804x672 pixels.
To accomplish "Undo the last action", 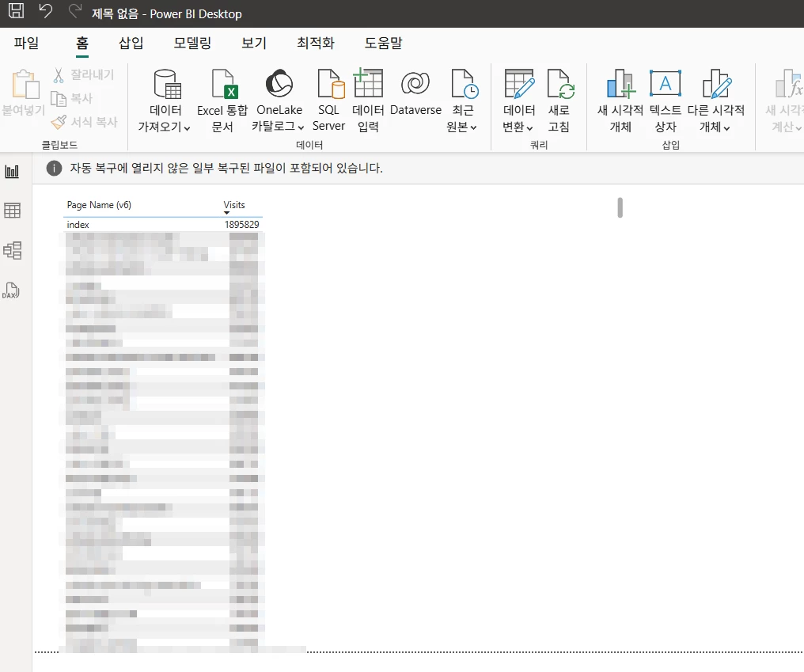I will pyautogui.click(x=46, y=10).
